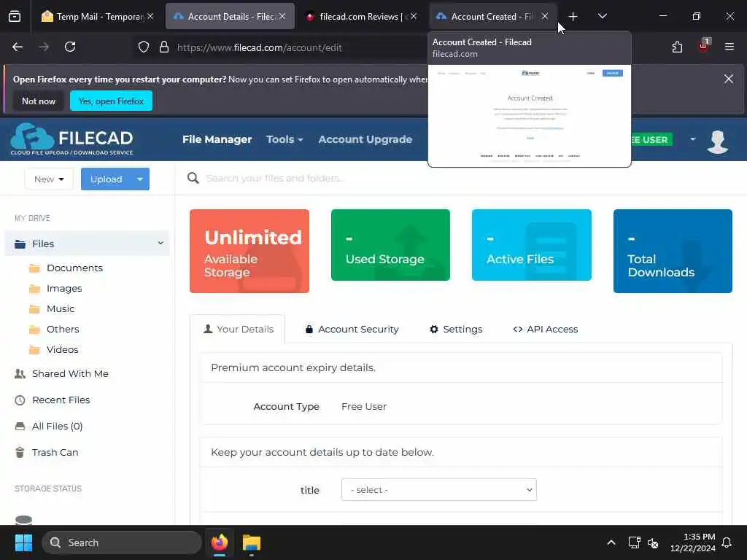Viewport: 747px width, 560px height.
Task: Open the New dropdown button
Action: click(x=49, y=179)
